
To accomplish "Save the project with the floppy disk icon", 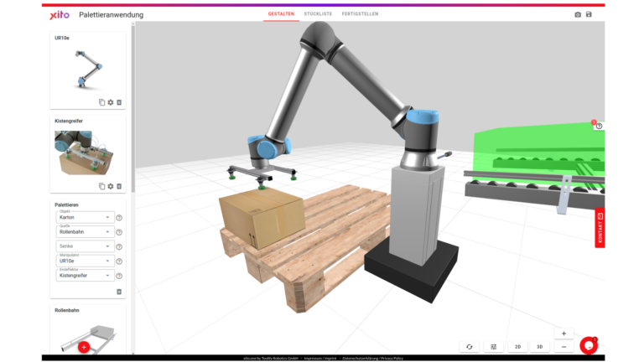I will click(x=589, y=15).
